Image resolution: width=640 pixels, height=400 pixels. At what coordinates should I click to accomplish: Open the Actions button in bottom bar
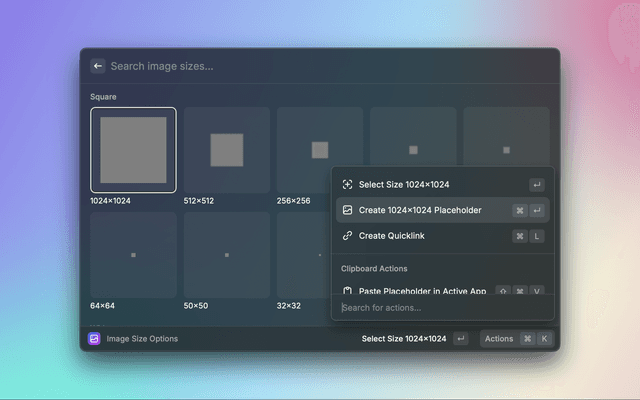pos(499,339)
